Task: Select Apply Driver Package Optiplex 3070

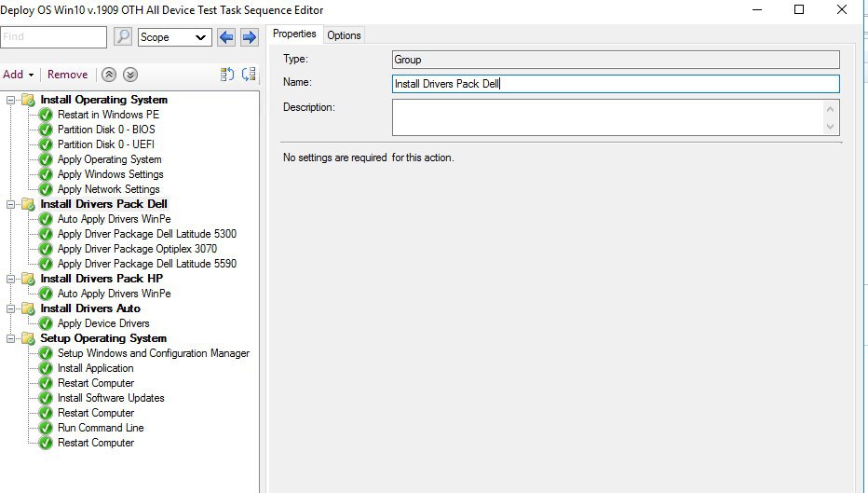Action: (x=137, y=249)
